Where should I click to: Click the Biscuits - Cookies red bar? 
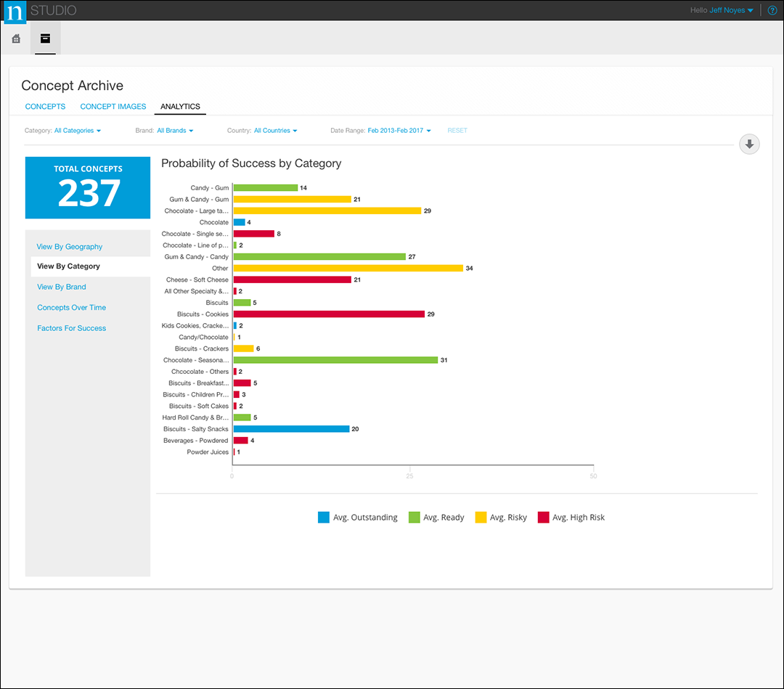tap(329, 314)
